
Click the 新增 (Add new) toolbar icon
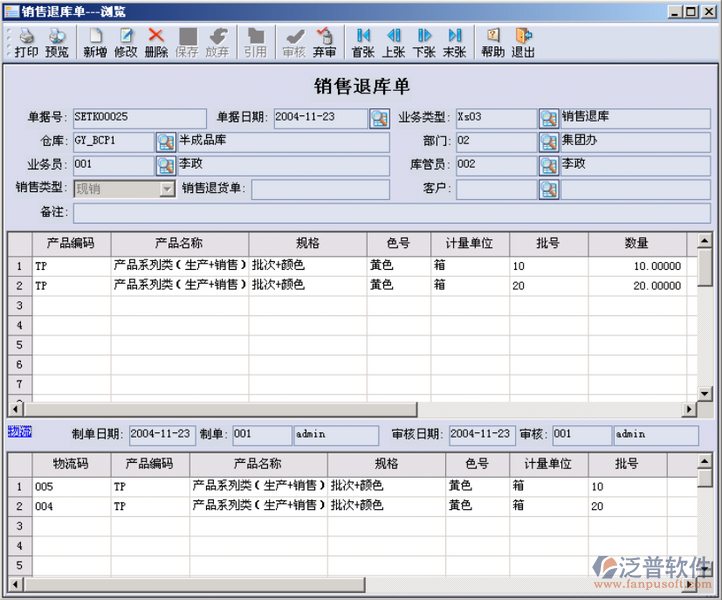95,42
